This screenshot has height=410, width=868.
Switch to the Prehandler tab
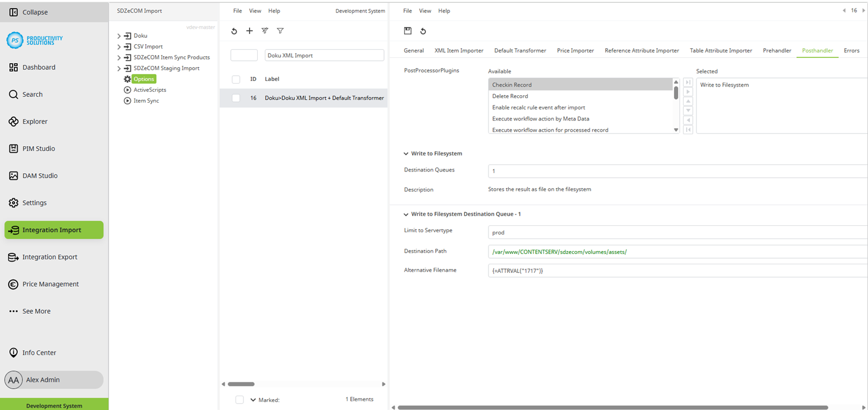tap(777, 50)
